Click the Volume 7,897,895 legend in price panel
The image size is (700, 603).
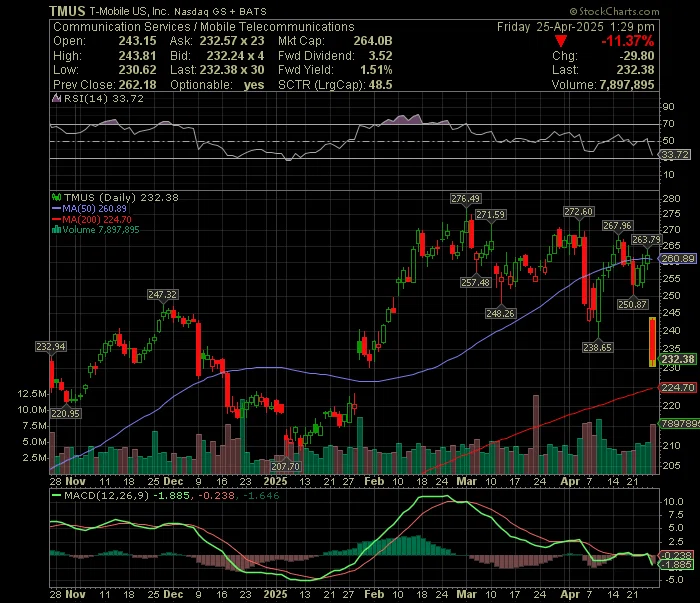pos(101,229)
